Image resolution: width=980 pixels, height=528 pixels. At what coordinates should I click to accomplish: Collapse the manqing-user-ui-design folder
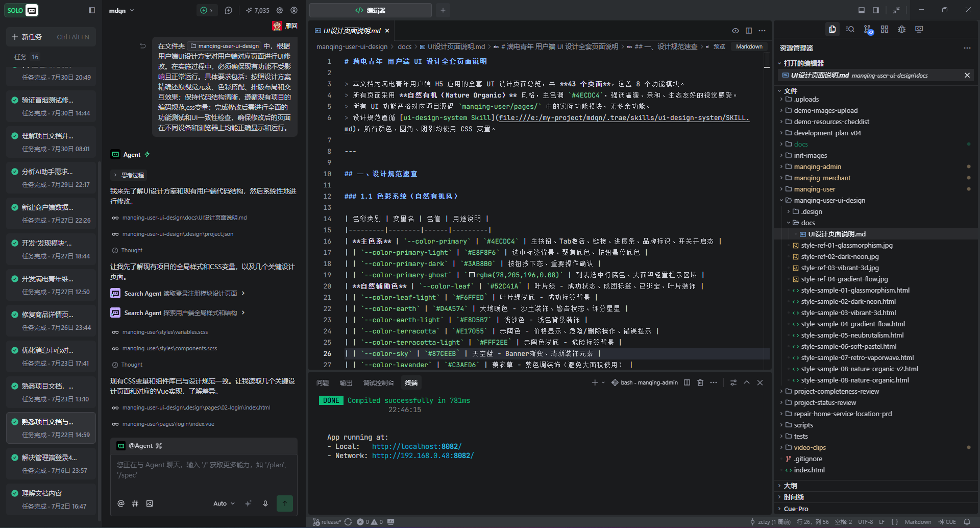(829, 200)
